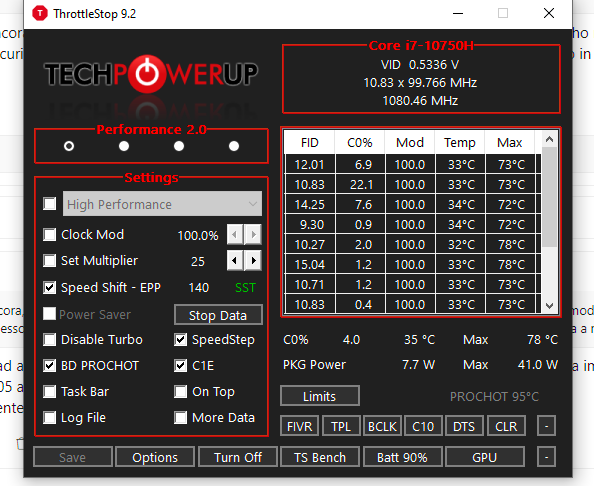
Task: Click the minus button beside CLR
Action: tap(546, 426)
